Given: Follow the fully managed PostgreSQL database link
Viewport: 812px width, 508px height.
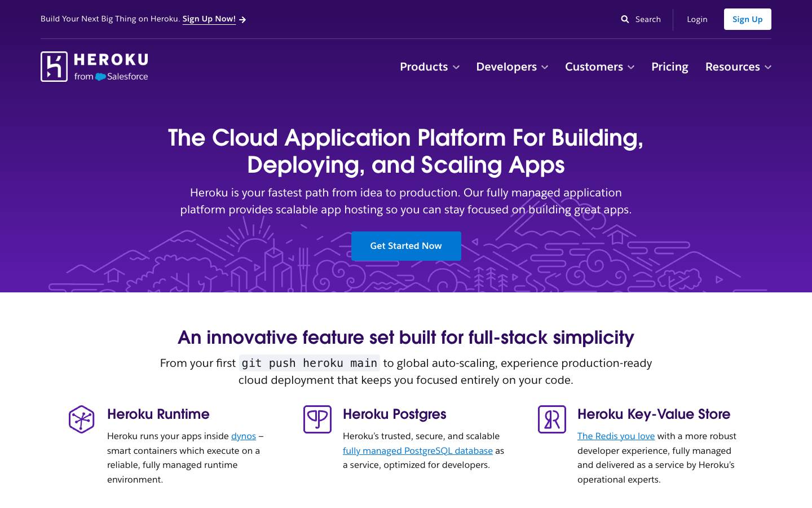Looking at the screenshot, I should [x=418, y=450].
